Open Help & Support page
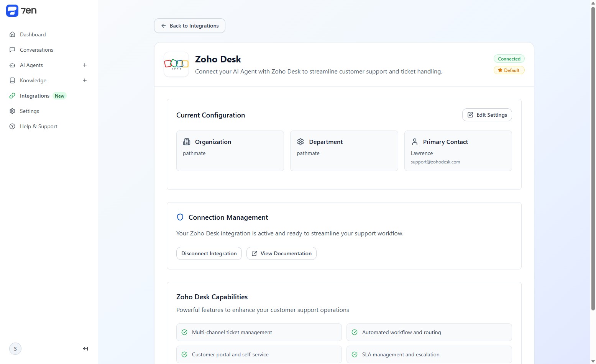Screen dimensions: 596x364 pos(38,126)
